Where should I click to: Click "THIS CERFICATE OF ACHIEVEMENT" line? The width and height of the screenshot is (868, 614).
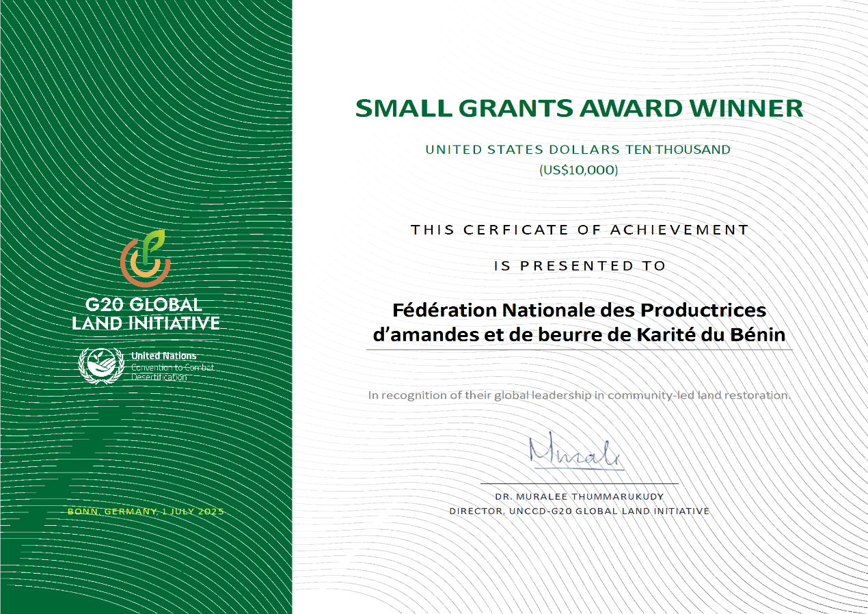[580, 230]
